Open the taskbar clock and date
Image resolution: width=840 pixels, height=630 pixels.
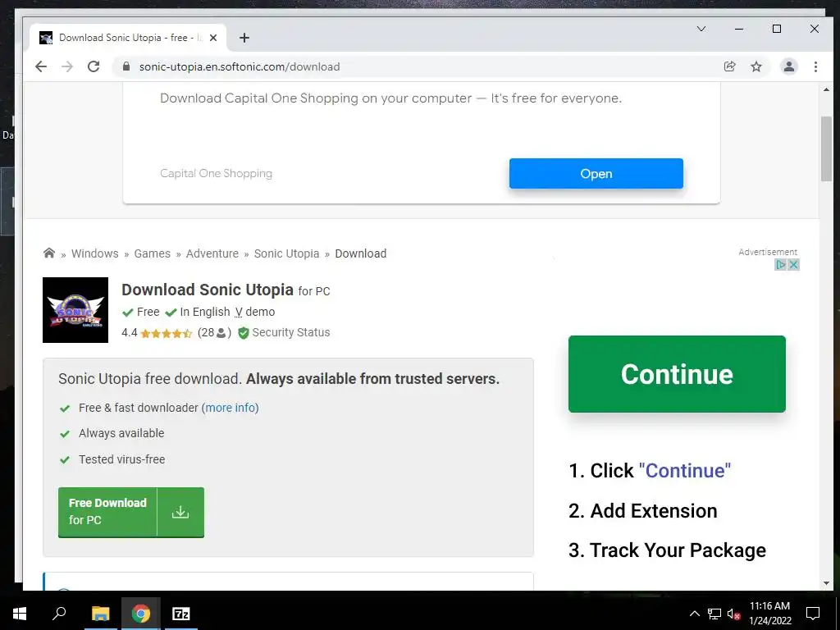coord(769,614)
